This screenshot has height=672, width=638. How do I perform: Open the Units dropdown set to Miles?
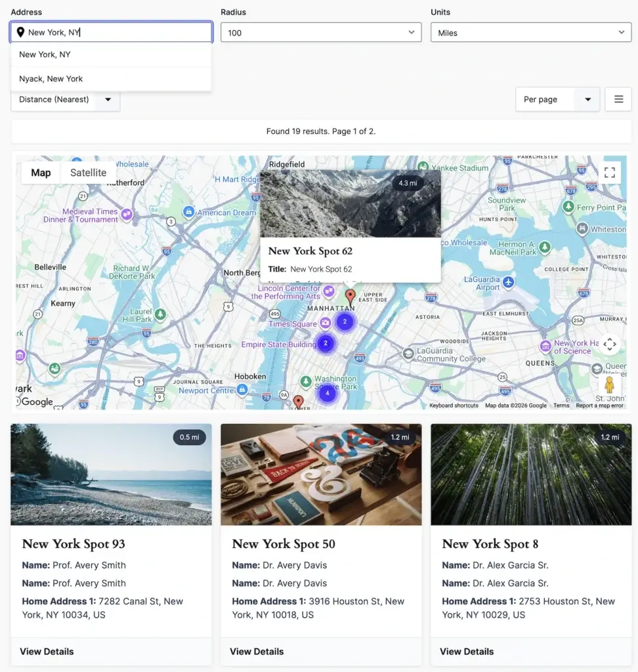click(x=531, y=33)
